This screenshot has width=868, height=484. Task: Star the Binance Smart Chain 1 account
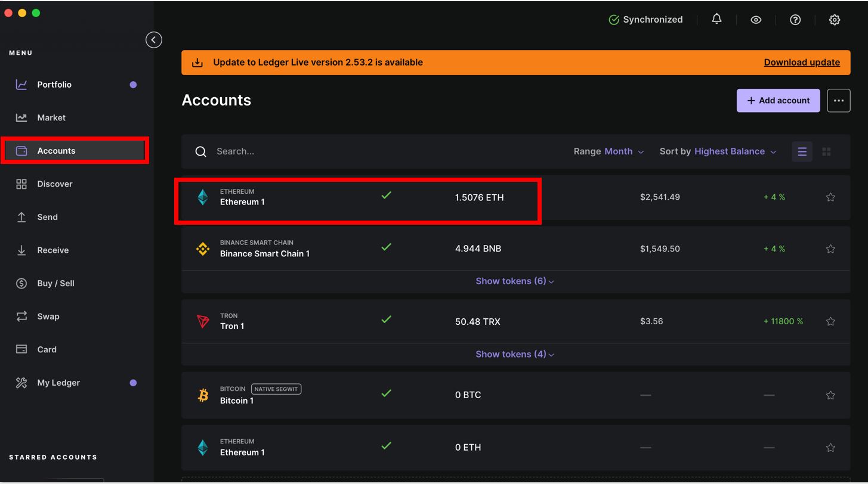(830, 249)
